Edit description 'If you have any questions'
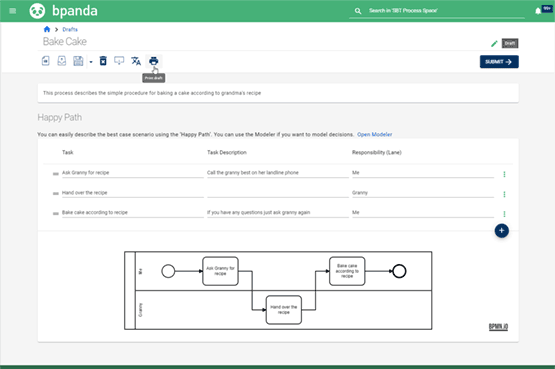Screen dimensions: 555x369 (x=278, y=212)
